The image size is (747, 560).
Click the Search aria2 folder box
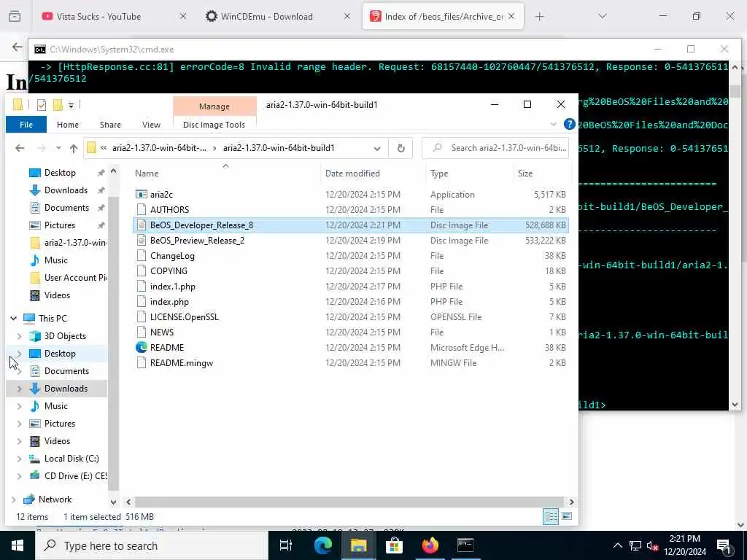tap(495, 148)
